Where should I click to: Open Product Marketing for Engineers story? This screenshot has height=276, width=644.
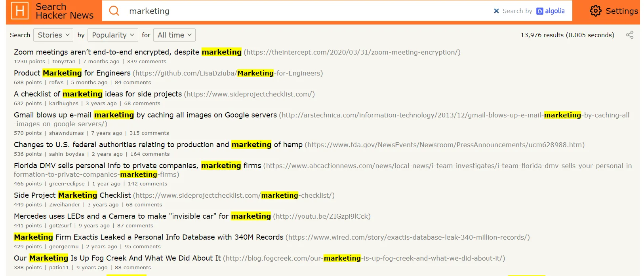coord(72,73)
